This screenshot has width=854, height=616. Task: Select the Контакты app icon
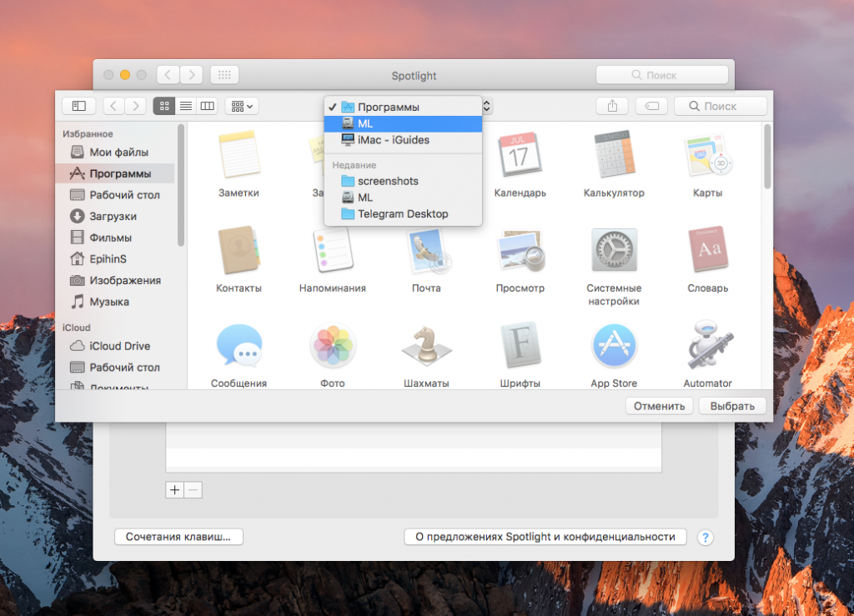tap(239, 250)
